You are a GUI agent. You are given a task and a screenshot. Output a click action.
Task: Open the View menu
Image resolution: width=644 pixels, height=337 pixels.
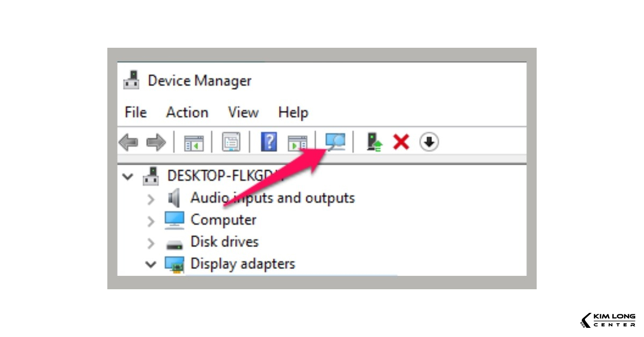pos(243,113)
